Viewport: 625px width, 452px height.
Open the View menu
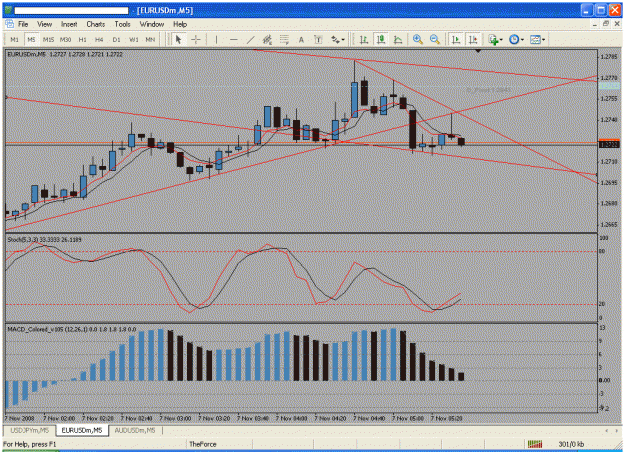coord(45,24)
